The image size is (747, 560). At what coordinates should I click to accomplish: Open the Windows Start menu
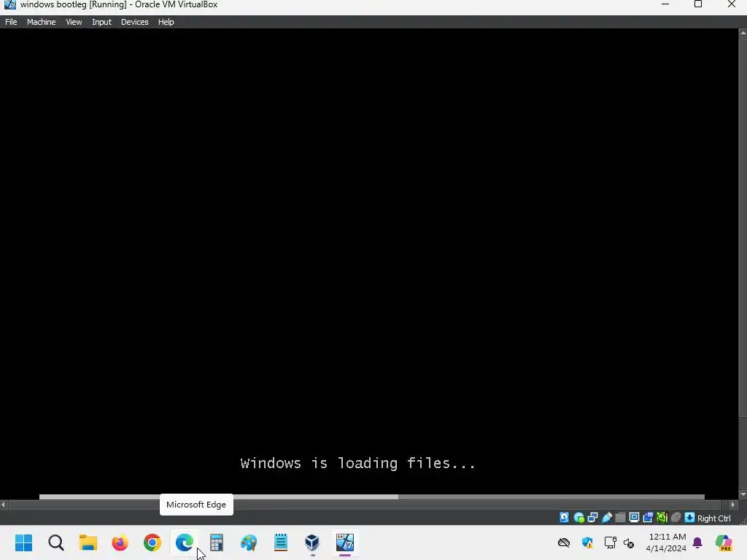[24, 542]
